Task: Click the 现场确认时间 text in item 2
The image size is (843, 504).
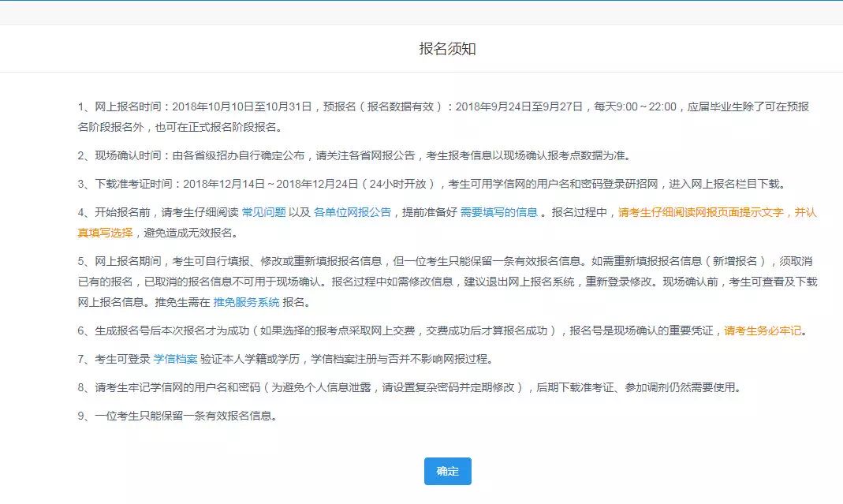Action: [131, 155]
